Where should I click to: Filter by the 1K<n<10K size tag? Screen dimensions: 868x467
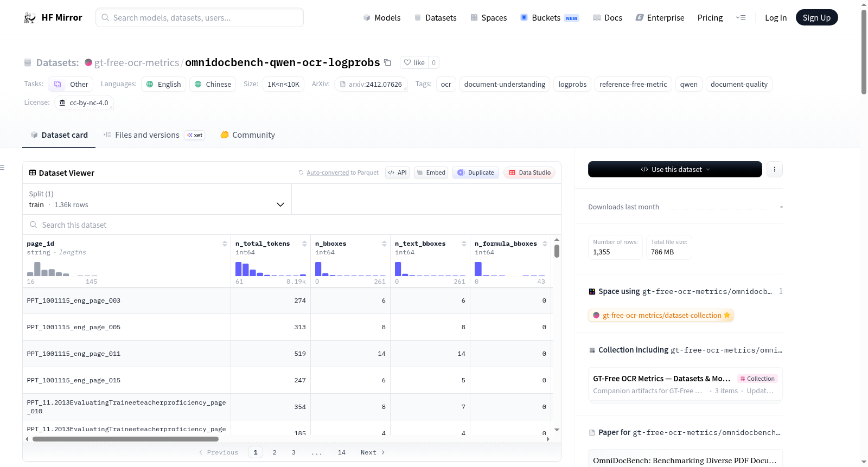point(284,84)
